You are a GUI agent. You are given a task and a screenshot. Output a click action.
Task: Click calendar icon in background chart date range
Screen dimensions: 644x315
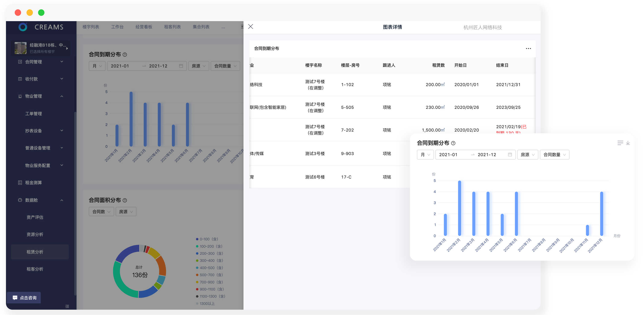pos(181,66)
